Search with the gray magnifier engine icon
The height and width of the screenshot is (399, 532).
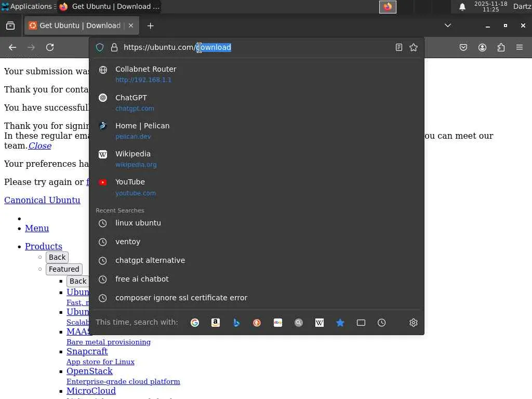(x=299, y=323)
